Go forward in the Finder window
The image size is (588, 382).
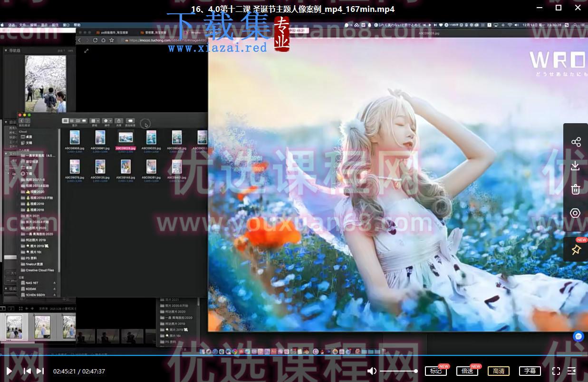27,121
